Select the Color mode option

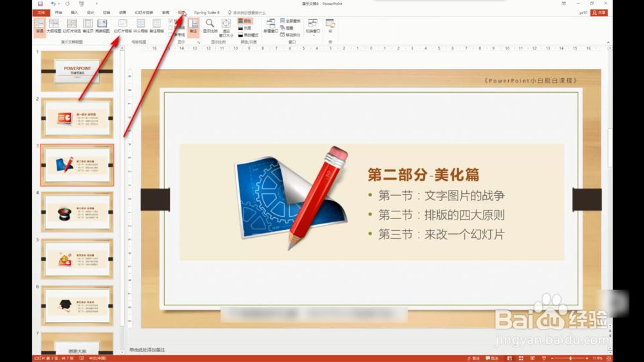coord(245,21)
